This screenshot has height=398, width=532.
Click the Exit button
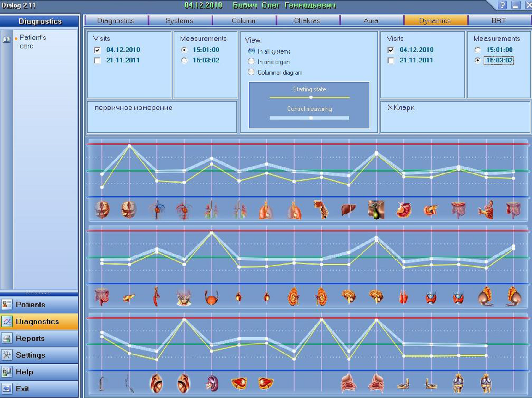click(39, 389)
